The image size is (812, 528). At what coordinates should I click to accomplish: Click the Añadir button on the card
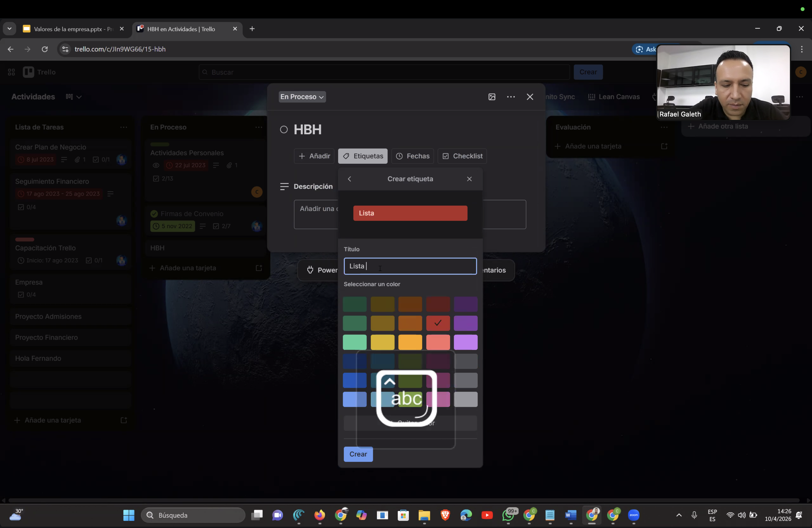click(314, 156)
